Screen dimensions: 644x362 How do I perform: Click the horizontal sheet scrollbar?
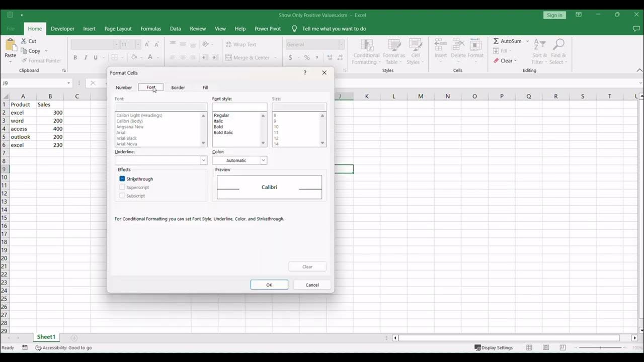click(509, 338)
